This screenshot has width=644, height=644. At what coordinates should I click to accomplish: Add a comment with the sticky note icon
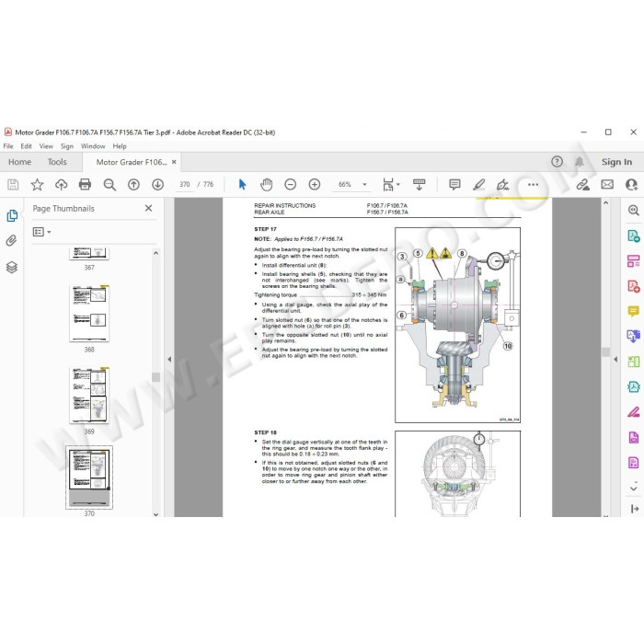454,184
